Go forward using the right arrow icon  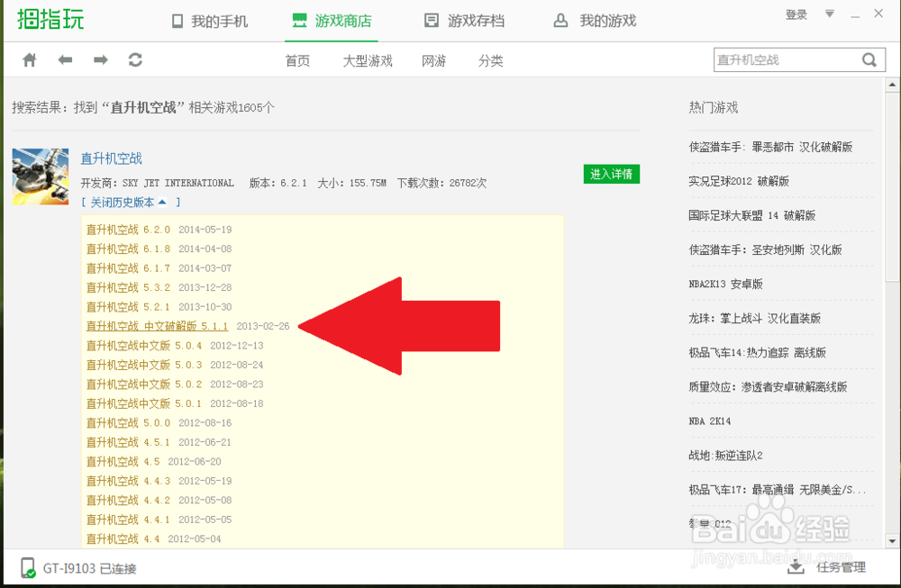click(x=100, y=59)
